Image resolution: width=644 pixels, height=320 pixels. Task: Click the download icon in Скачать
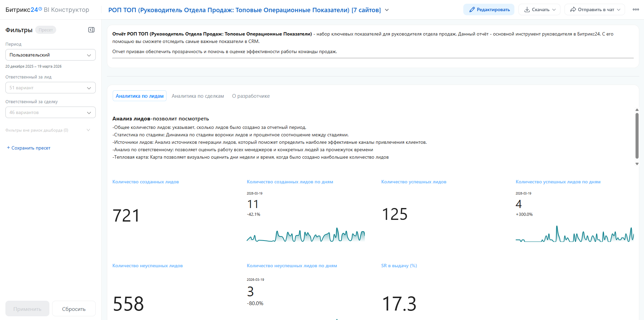(x=527, y=10)
